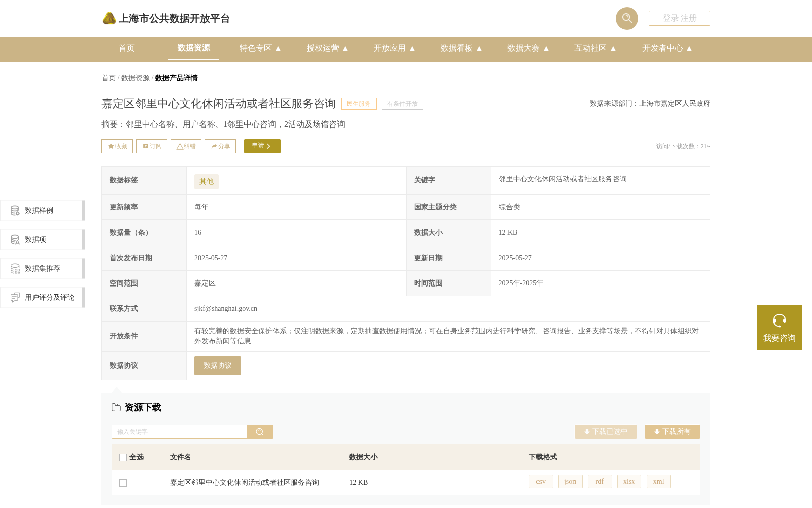The width and height of the screenshot is (812, 508).
Task: Click the search button in resource filter
Action: 260,432
